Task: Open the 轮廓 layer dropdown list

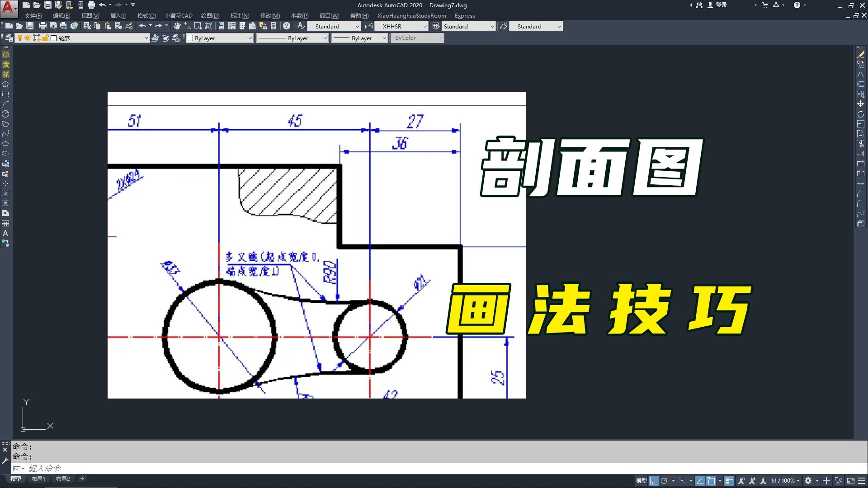Action: tap(146, 38)
